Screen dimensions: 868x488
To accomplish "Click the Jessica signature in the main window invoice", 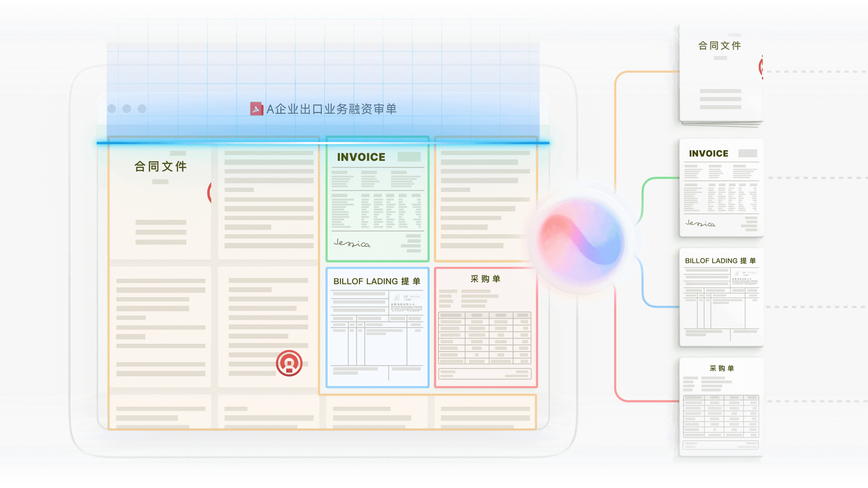I will click(x=352, y=244).
